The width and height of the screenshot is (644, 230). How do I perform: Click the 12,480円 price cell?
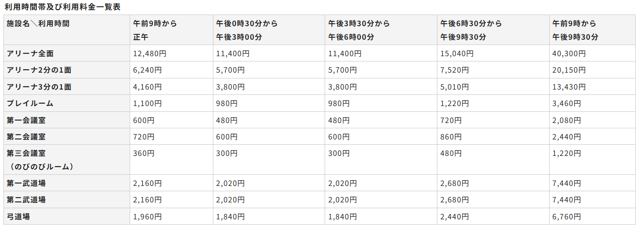[x=150, y=54]
